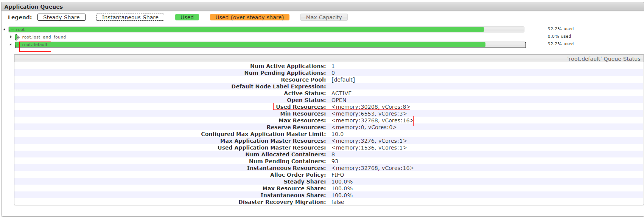The image size is (644, 219).
Task: Click the Steady Share legend box
Action: click(x=61, y=17)
